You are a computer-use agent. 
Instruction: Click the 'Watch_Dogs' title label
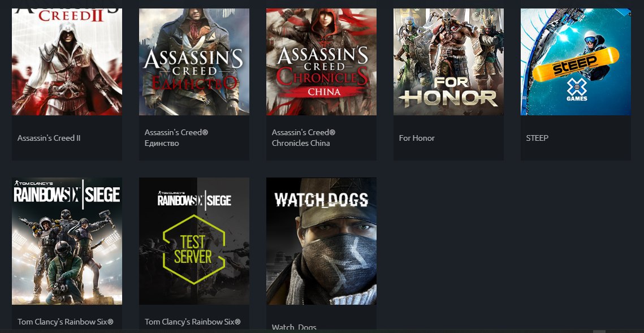294,327
